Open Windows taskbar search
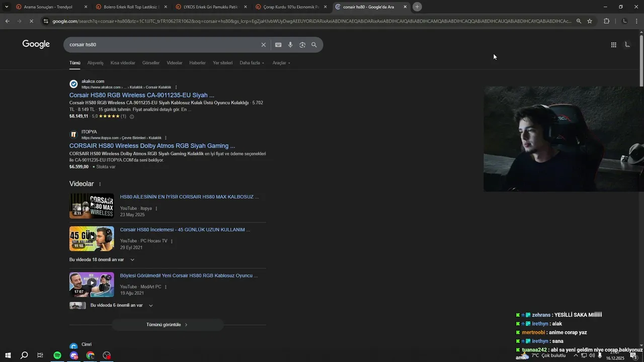 tap(24, 355)
